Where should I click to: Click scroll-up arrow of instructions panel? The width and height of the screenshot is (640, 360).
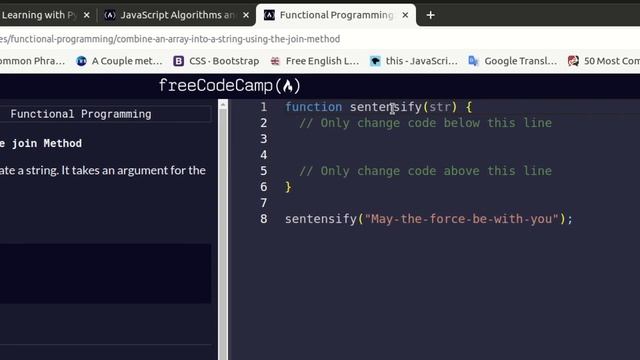(223, 105)
